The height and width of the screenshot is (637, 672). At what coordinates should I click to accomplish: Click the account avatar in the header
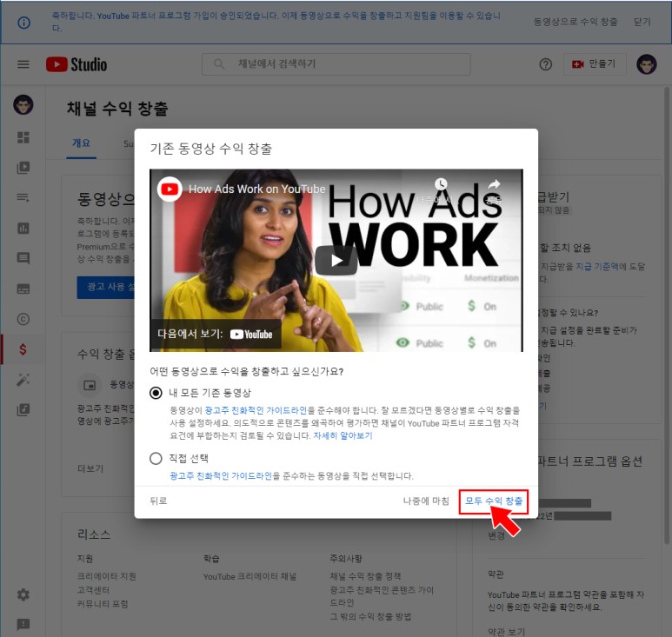646,64
